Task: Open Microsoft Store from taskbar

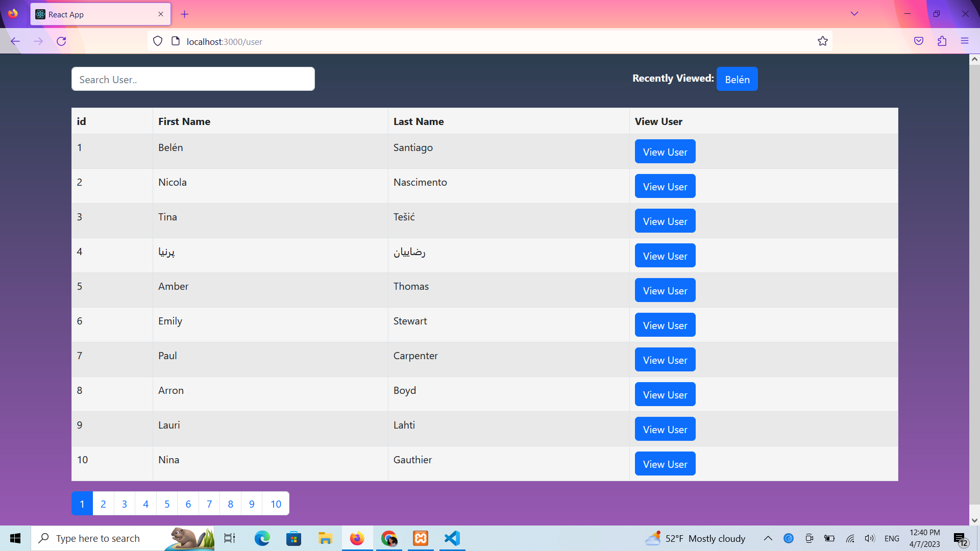Action: pyautogui.click(x=293, y=538)
